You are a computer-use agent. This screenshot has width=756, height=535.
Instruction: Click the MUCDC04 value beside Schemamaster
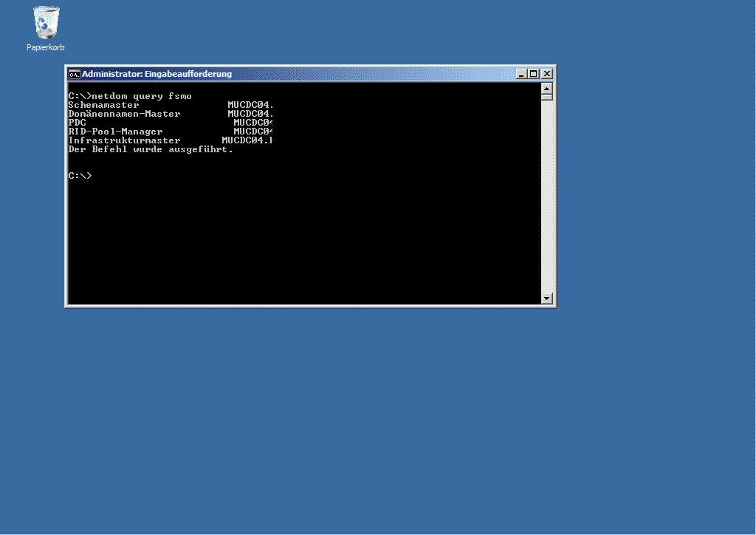click(251, 105)
